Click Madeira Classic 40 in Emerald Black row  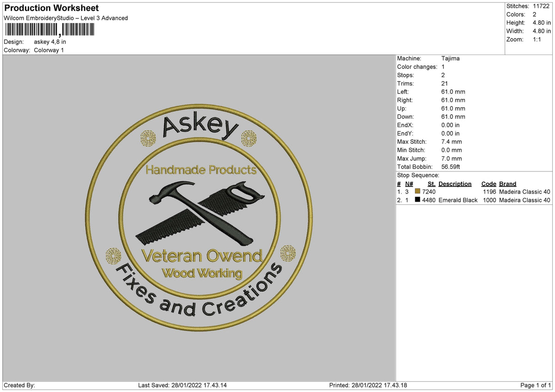pos(525,200)
